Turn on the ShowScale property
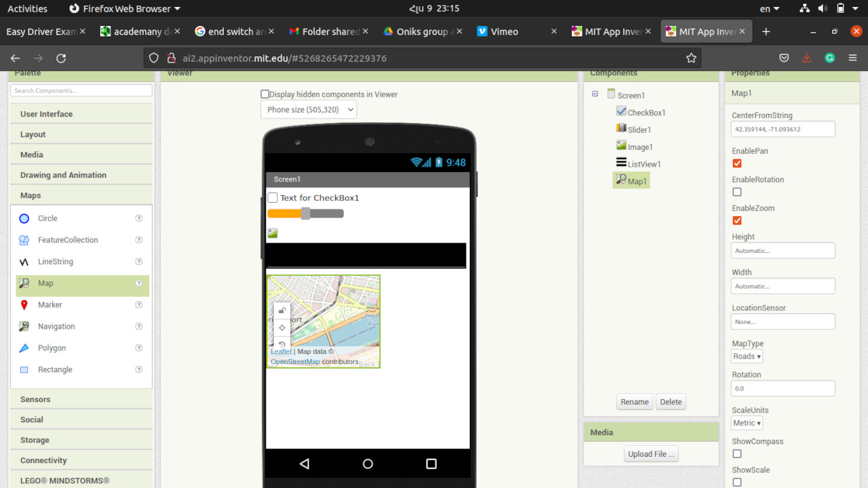This screenshot has height=488, width=868. [x=737, y=482]
